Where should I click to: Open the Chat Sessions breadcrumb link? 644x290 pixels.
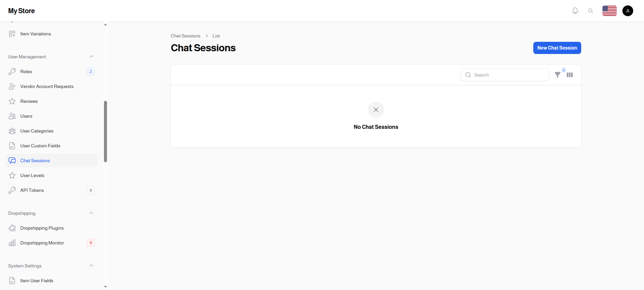tap(185, 36)
